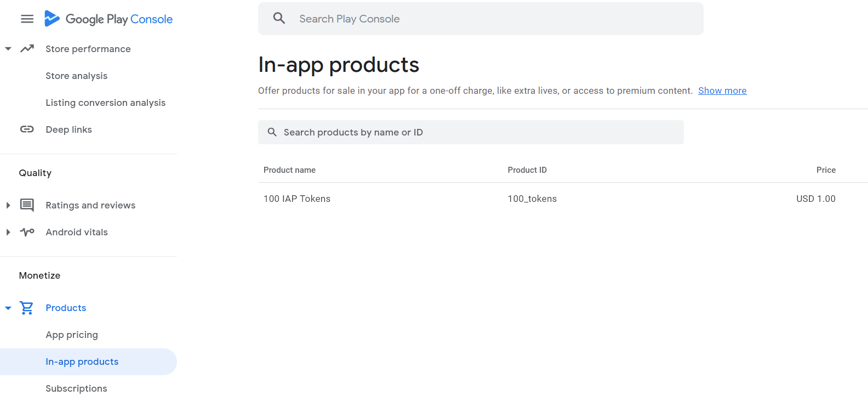The image size is (868, 401).
Task: Click the magnifier in Search Play Console
Action: coord(279,19)
